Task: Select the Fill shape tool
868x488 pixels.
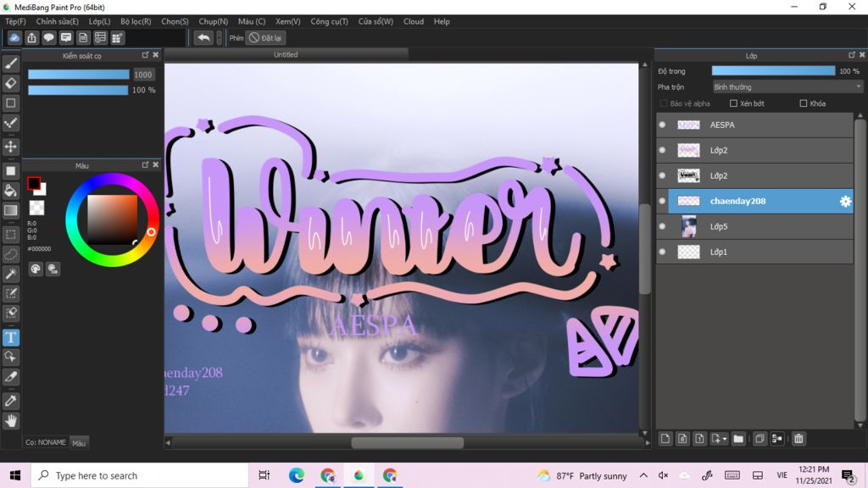Action: click(x=10, y=171)
